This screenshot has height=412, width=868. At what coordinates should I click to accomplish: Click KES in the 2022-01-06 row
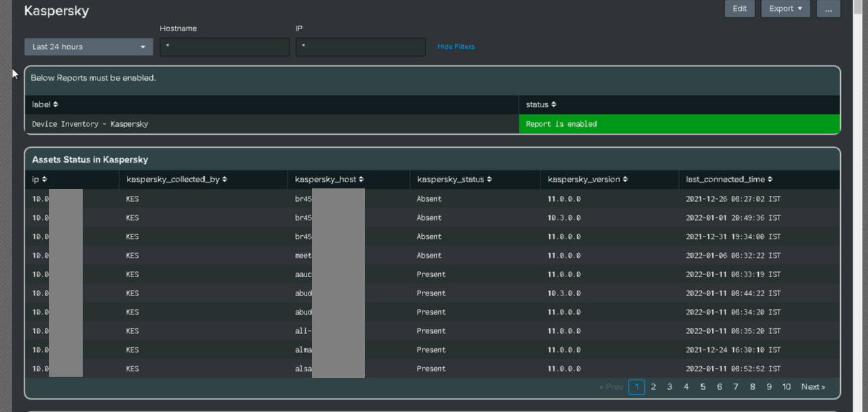[x=132, y=255]
